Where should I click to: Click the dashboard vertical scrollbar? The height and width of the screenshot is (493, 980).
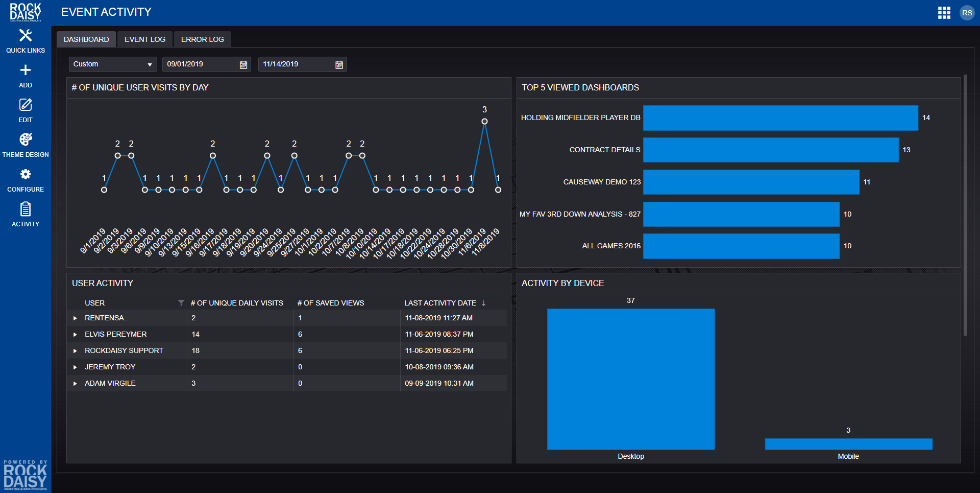[965, 205]
